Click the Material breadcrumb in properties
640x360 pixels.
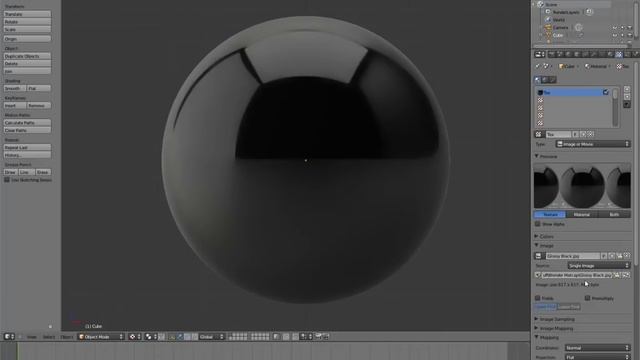596,66
